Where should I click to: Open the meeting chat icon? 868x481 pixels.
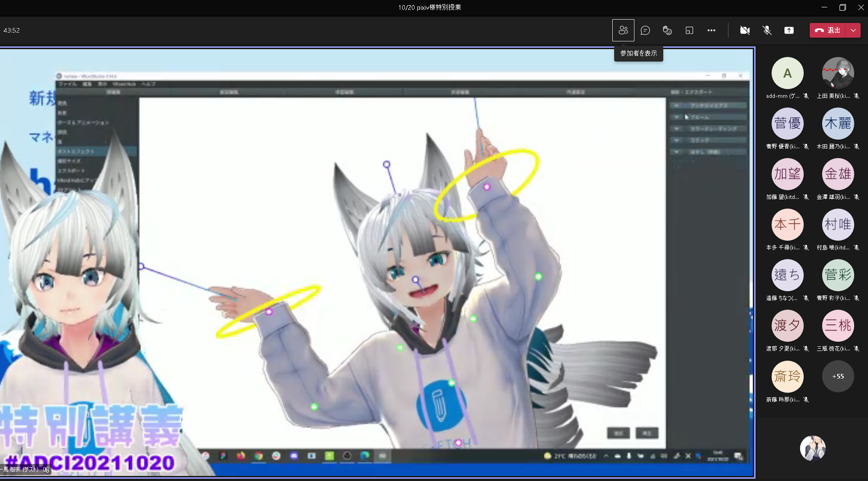(x=645, y=30)
